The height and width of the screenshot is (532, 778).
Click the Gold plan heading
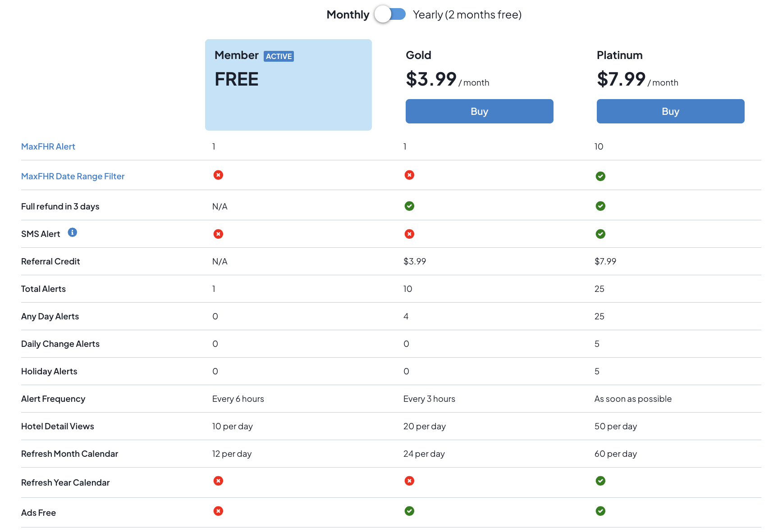tap(418, 55)
